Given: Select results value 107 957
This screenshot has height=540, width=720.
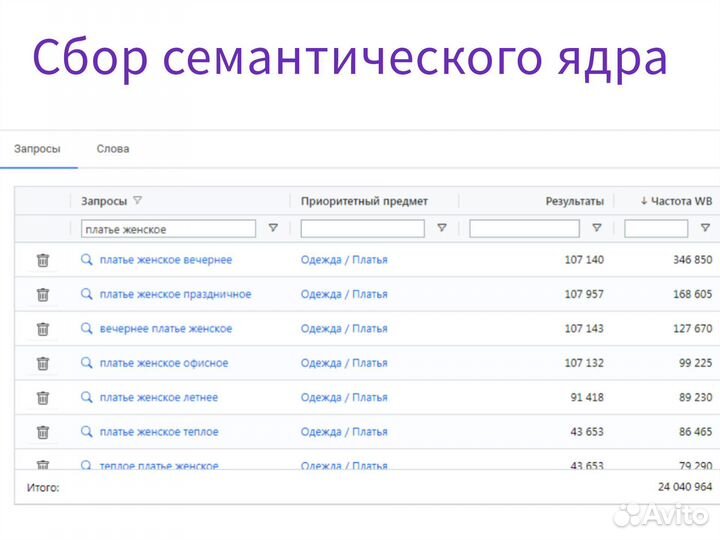Looking at the screenshot, I should [x=584, y=294].
